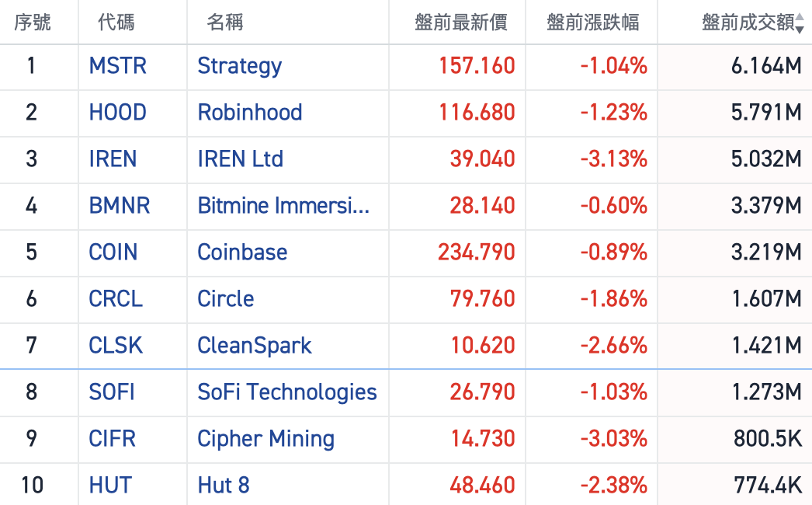Screen dimensions: 812x505
Task: Open the Circle stock name link
Action: [x=226, y=299]
